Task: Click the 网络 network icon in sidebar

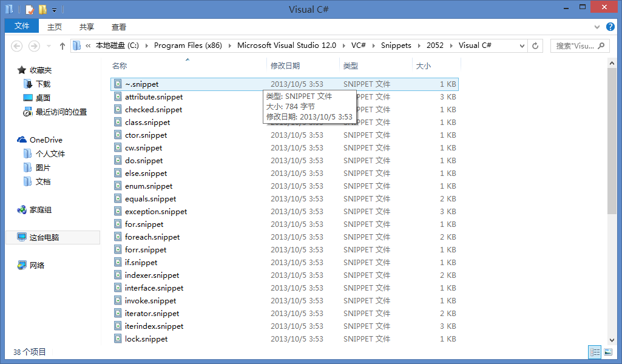Action: point(22,265)
